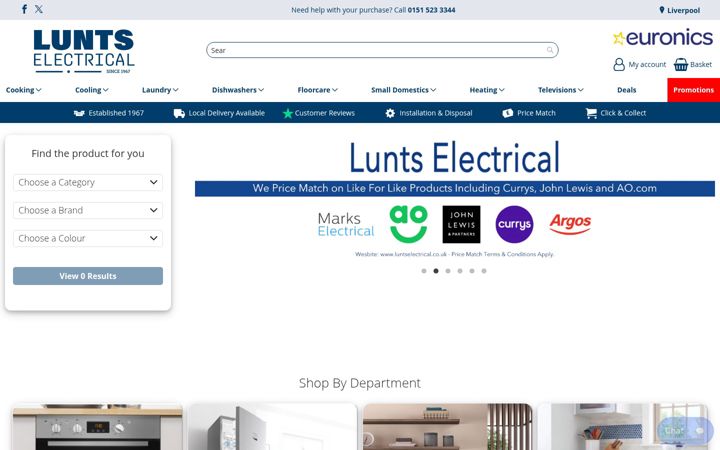The height and width of the screenshot is (450, 720).
Task: Open the Customer Reviews link text
Action: click(325, 113)
